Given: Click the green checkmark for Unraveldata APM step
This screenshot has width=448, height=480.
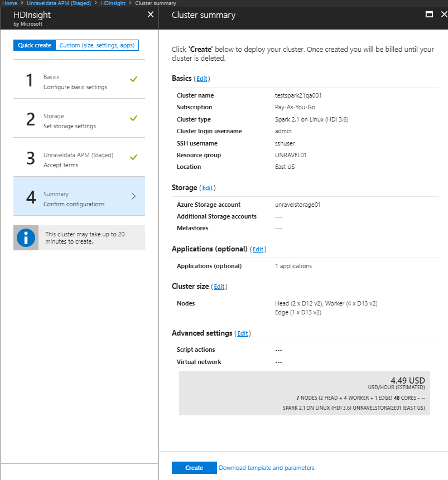Looking at the screenshot, I should click(x=133, y=157).
